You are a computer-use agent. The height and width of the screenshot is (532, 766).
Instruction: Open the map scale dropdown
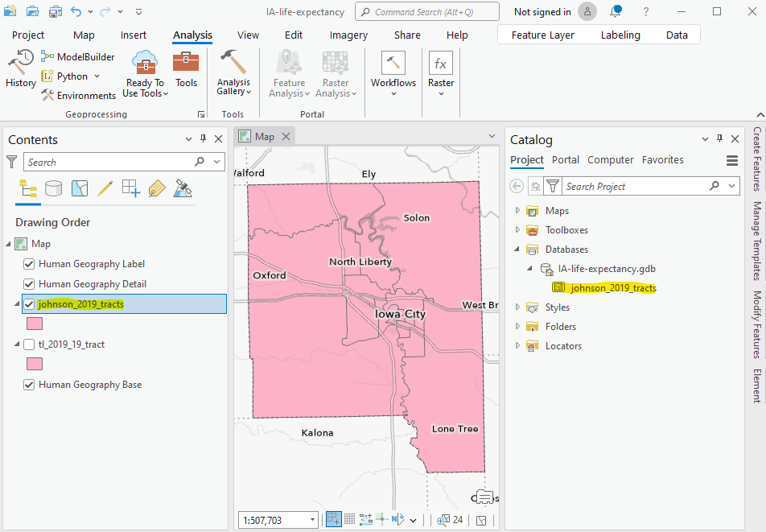pyautogui.click(x=312, y=520)
